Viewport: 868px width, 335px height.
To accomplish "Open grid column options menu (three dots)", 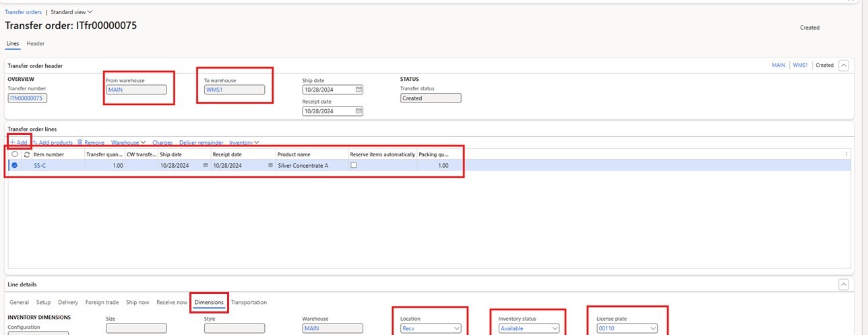I will tap(846, 154).
